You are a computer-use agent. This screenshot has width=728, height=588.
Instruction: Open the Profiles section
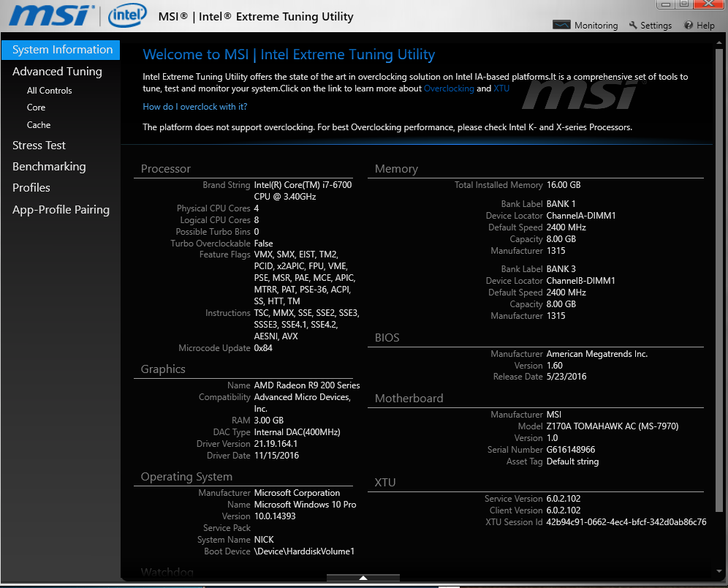(31, 188)
